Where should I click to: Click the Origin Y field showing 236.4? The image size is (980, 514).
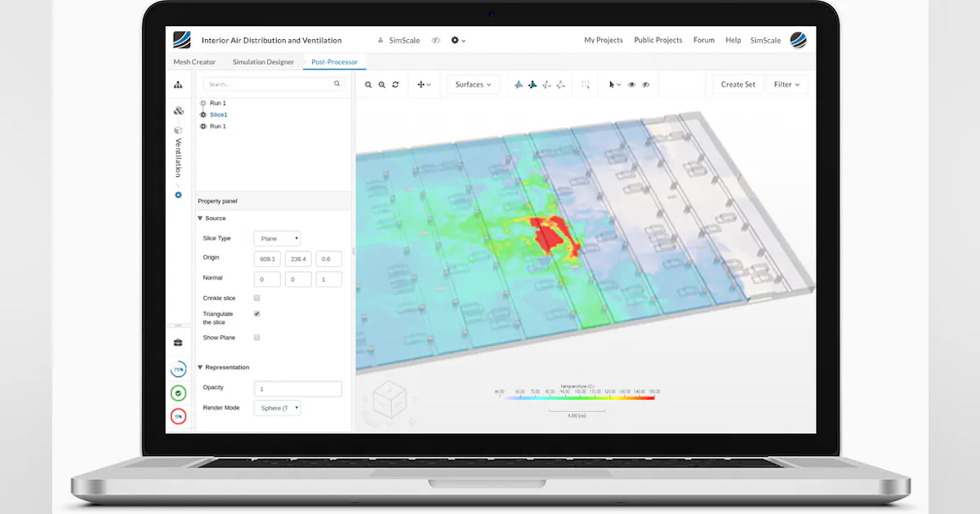(298, 259)
